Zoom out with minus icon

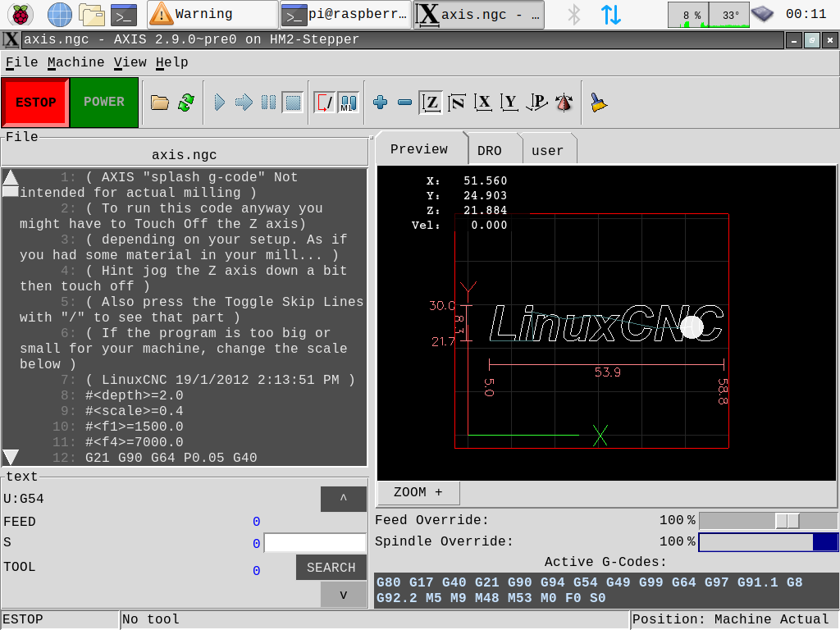[x=405, y=103]
